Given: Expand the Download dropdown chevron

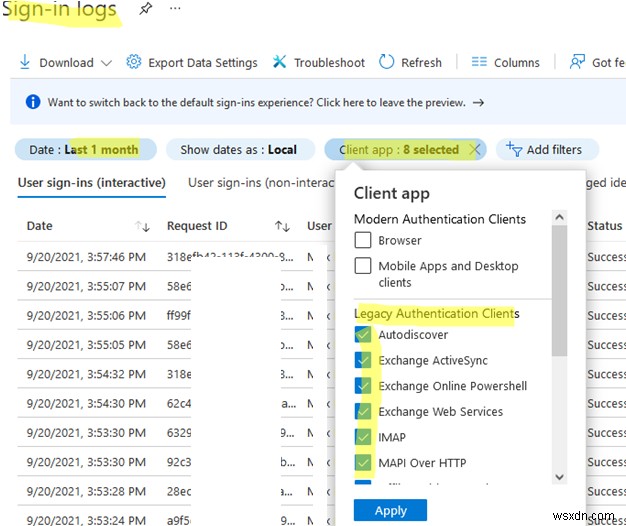Looking at the screenshot, I should tap(106, 63).
